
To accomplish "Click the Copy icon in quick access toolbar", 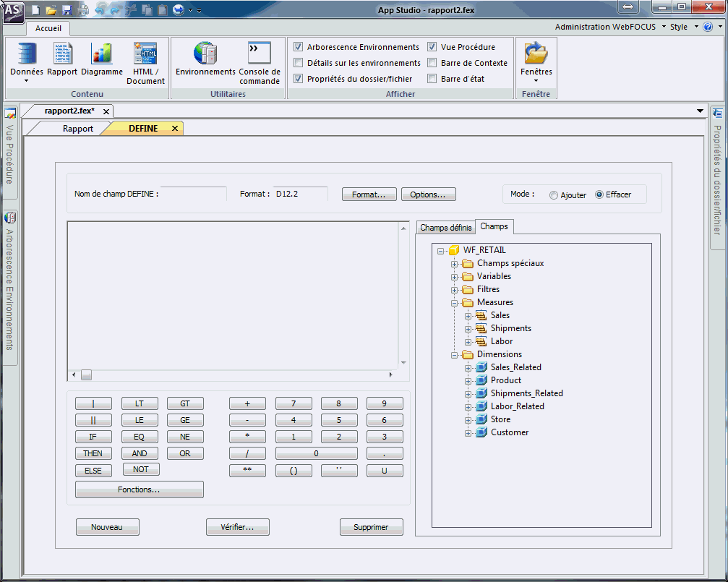I will (147, 9).
